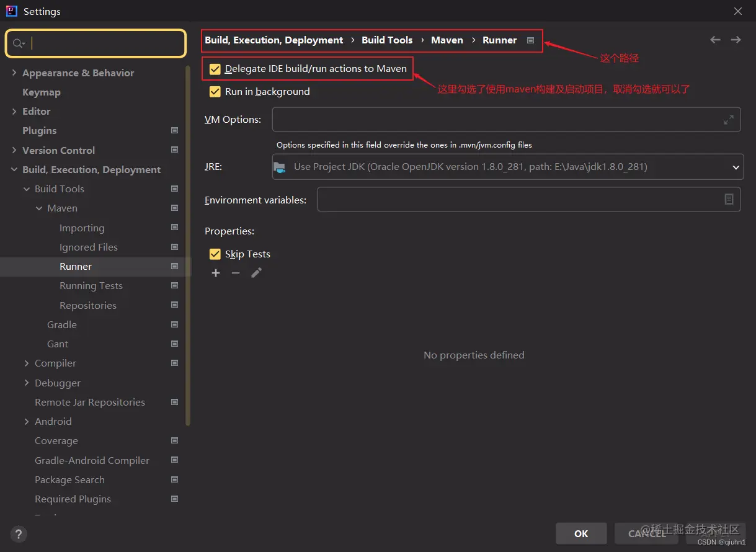The image size is (756, 552).
Task: Click project icon next to Coverage
Action: coord(174,440)
